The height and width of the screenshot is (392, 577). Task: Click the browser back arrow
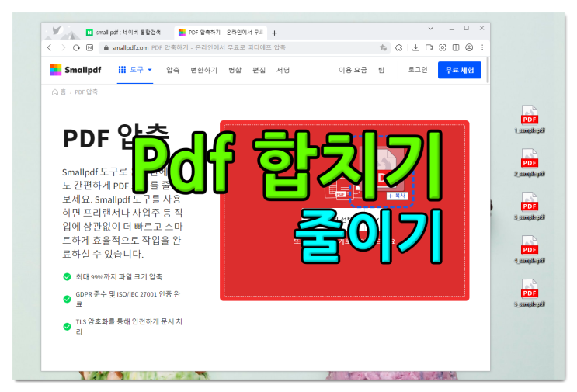click(x=49, y=47)
